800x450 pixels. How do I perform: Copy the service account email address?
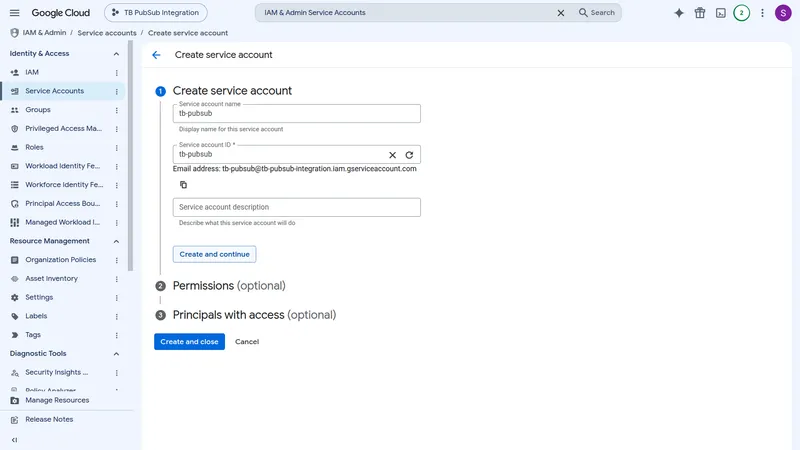(x=183, y=185)
